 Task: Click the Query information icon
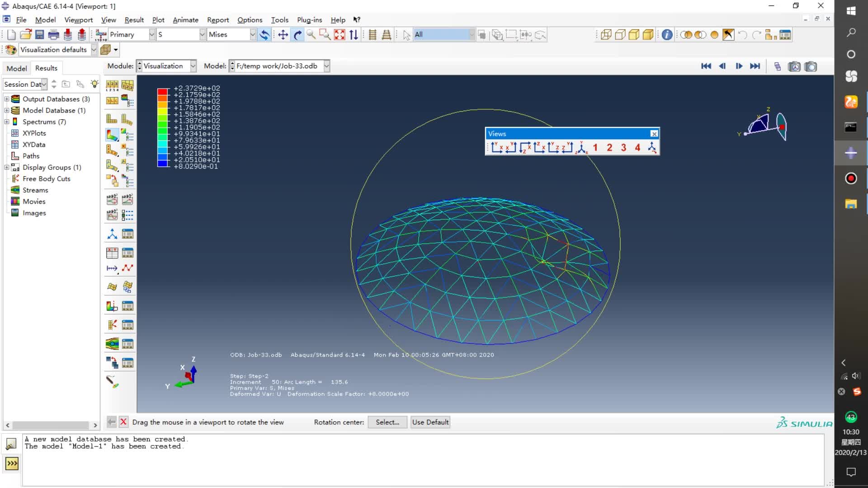tap(667, 35)
